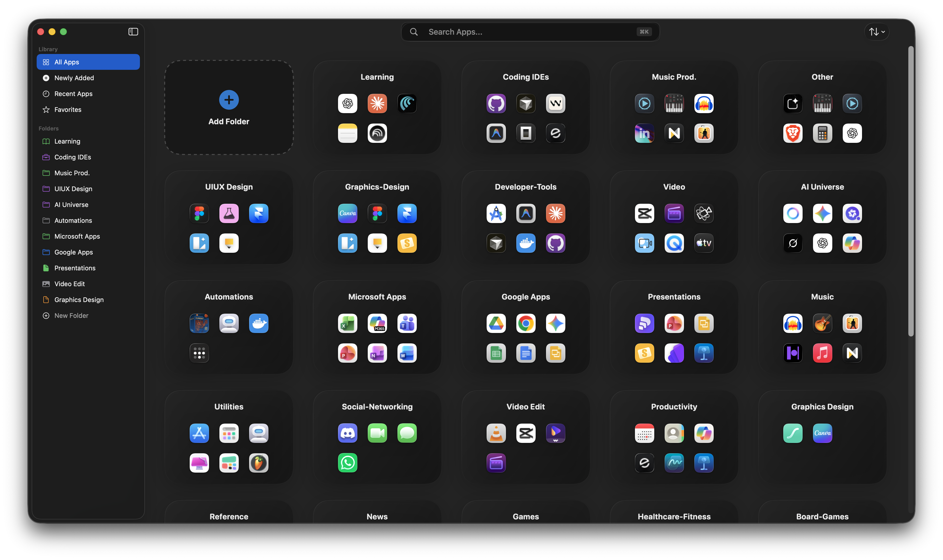Viewport: 943px width, 560px height.
Task: Open the Microsoft Apps sidebar folder
Action: (x=77, y=236)
